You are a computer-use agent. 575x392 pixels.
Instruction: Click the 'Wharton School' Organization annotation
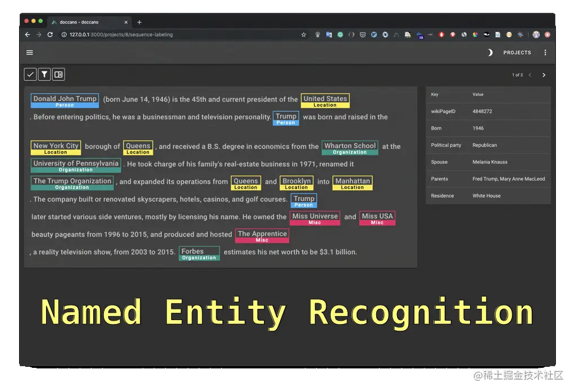[350, 148]
